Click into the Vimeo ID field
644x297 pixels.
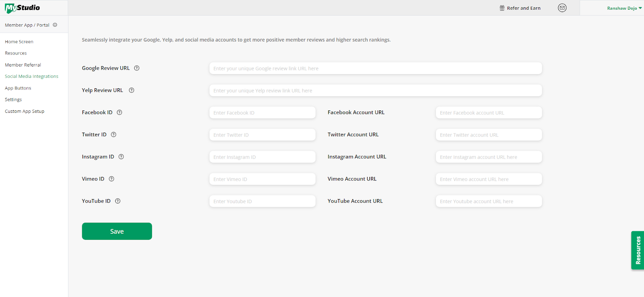(x=262, y=179)
